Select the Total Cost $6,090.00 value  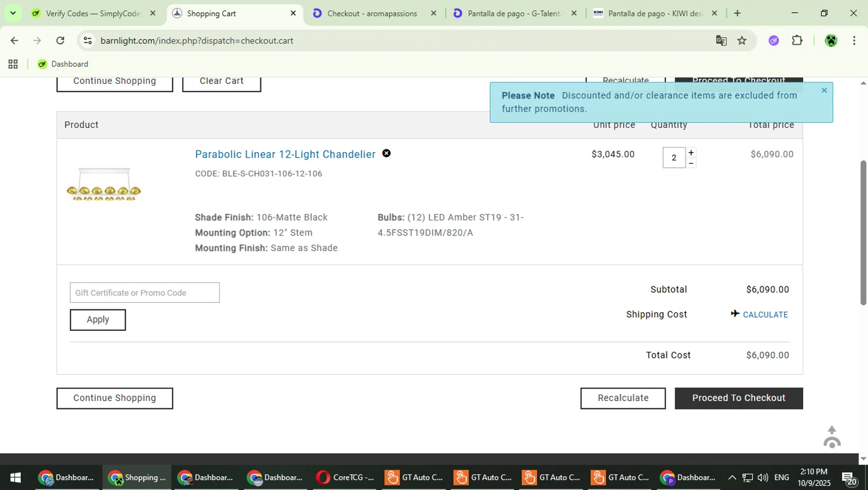coord(767,355)
